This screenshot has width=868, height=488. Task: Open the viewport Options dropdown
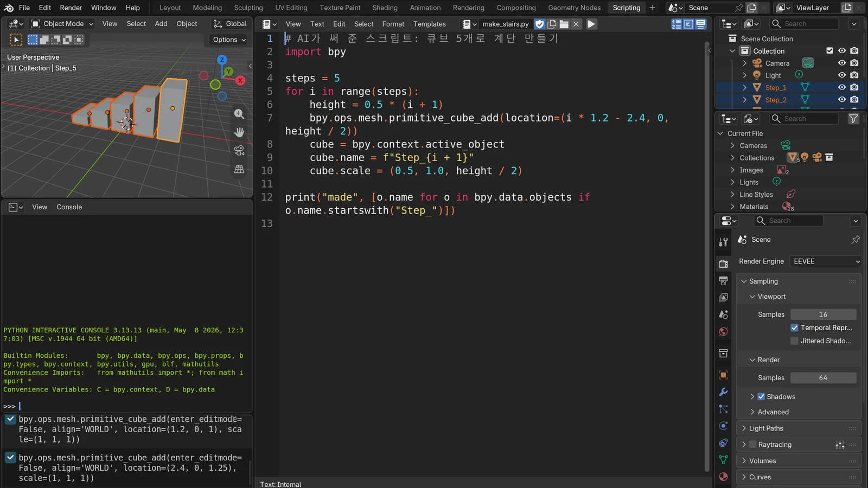tap(229, 40)
